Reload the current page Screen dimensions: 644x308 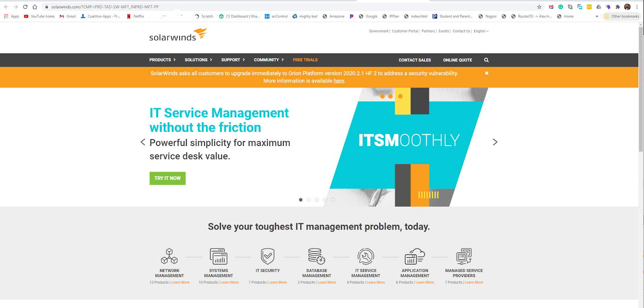click(x=25, y=7)
